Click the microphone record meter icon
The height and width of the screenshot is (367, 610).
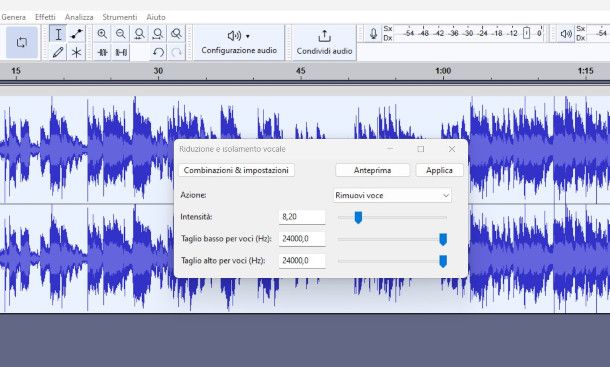tap(373, 34)
